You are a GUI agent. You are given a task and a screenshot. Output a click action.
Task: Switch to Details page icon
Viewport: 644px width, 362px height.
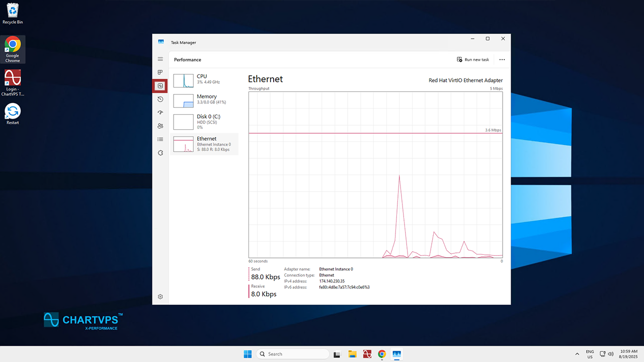(x=160, y=139)
